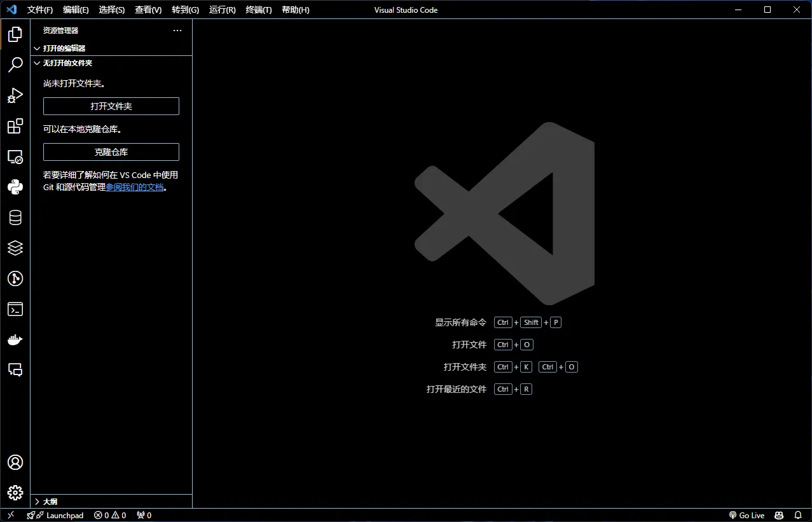Click the 打开文件夹 button
The width and height of the screenshot is (812, 522).
[x=111, y=106]
